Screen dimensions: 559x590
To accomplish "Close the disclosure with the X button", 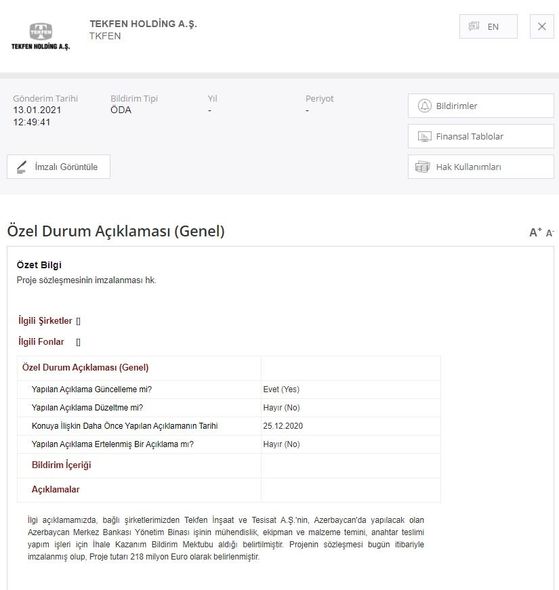I will pyautogui.click(x=542, y=27).
